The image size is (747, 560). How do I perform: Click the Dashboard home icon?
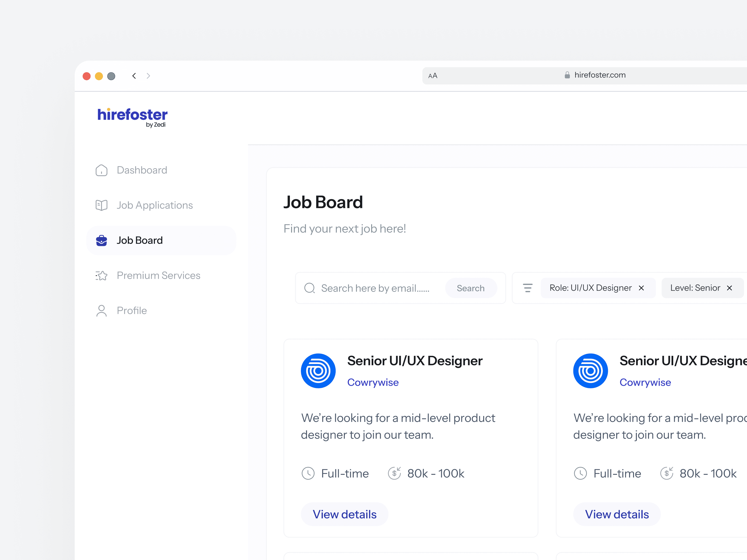(101, 171)
